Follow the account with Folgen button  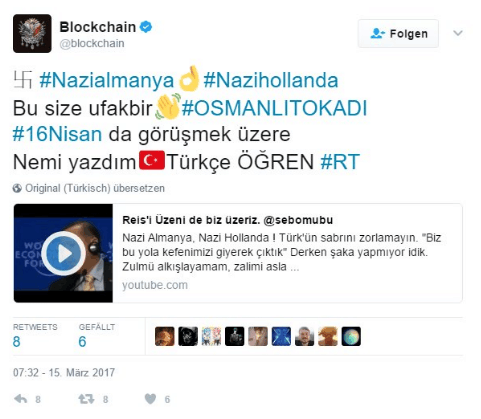point(398,34)
